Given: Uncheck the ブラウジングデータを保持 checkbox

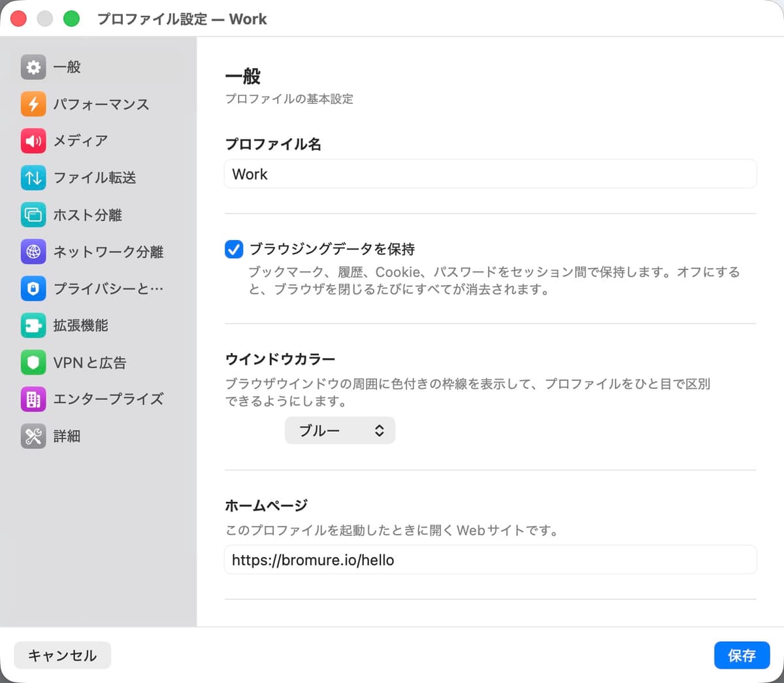Looking at the screenshot, I should click(234, 249).
